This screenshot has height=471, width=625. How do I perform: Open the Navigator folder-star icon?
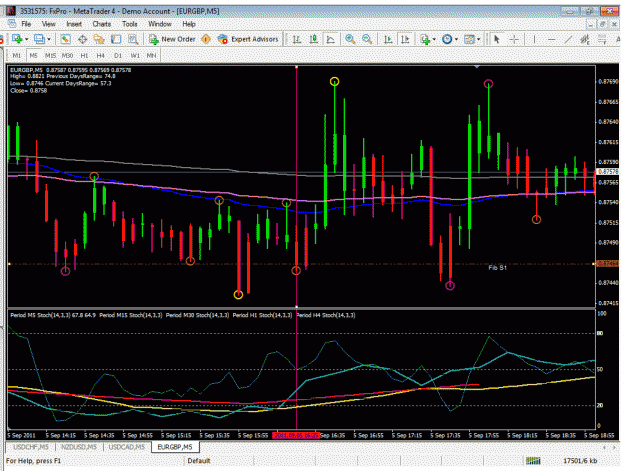[x=99, y=39]
